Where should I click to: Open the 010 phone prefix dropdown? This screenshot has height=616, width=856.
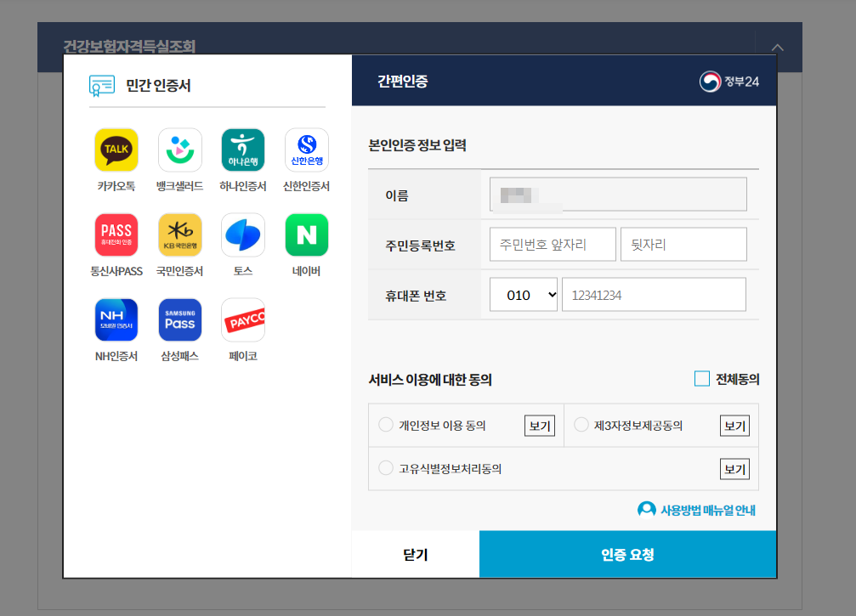click(524, 295)
